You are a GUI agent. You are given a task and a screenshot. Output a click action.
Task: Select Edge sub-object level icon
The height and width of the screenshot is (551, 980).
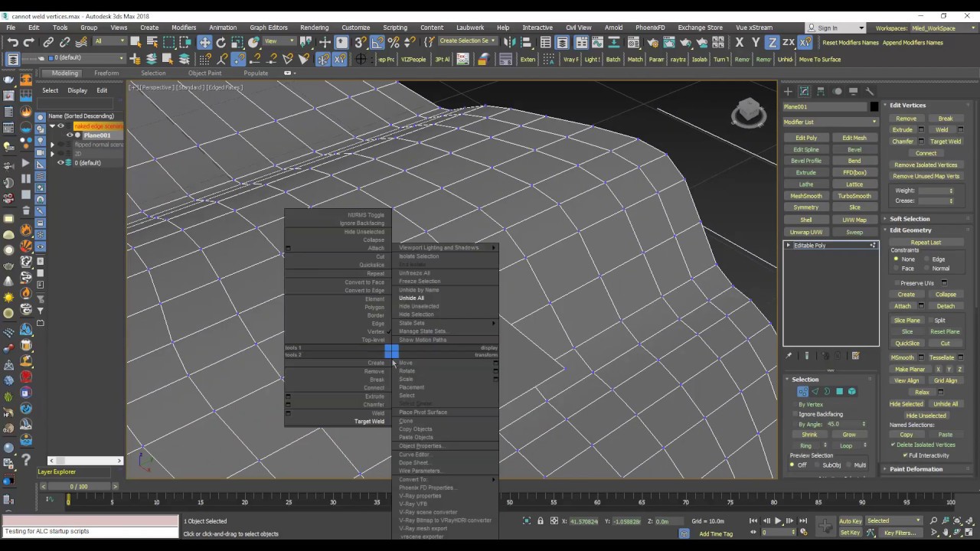point(815,391)
